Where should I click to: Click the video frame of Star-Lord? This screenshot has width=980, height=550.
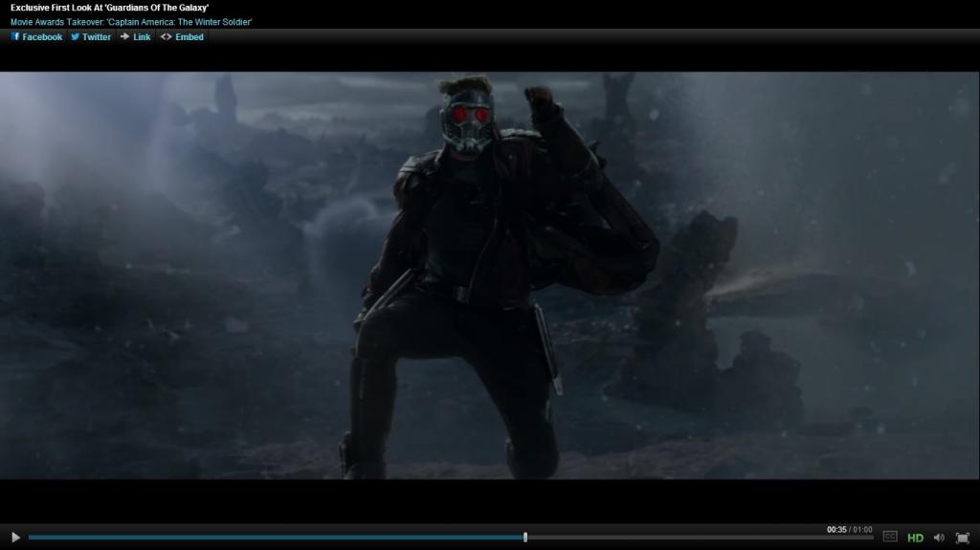490,275
